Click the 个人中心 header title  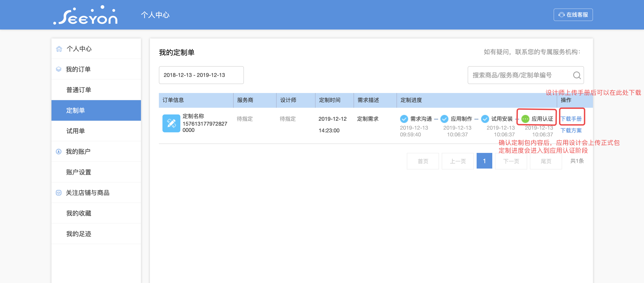(x=155, y=15)
